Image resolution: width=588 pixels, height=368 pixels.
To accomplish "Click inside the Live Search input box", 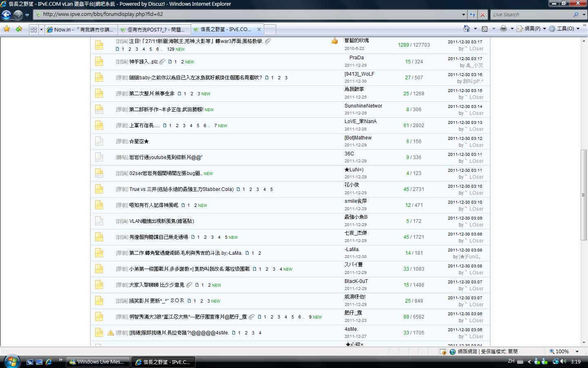I will tap(531, 14).
